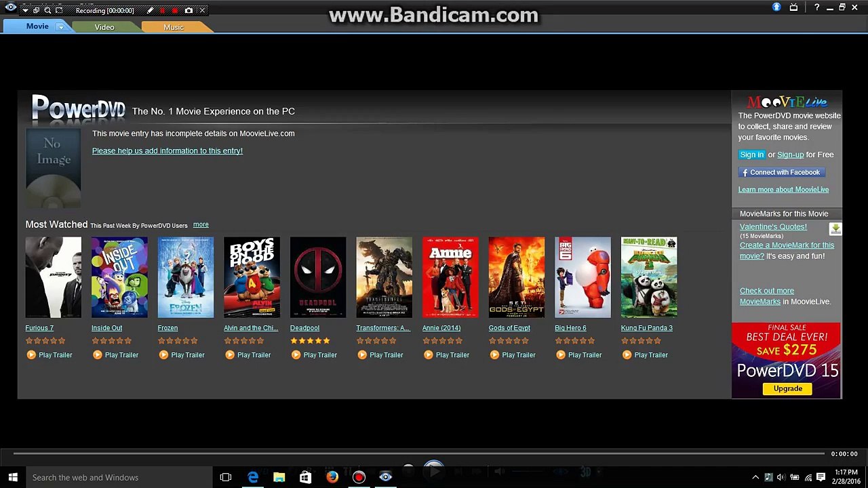The image size is (868, 488).
Task: Click Annie (2014) title link
Action: pos(441,328)
